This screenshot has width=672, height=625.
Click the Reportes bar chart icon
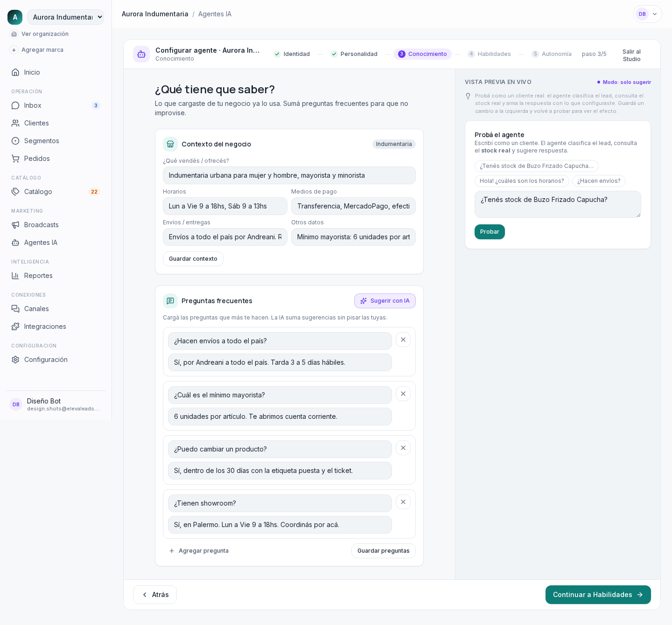pos(15,276)
